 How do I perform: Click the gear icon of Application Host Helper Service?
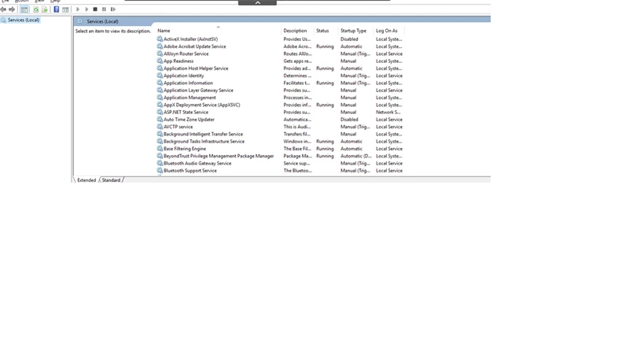[x=160, y=68]
